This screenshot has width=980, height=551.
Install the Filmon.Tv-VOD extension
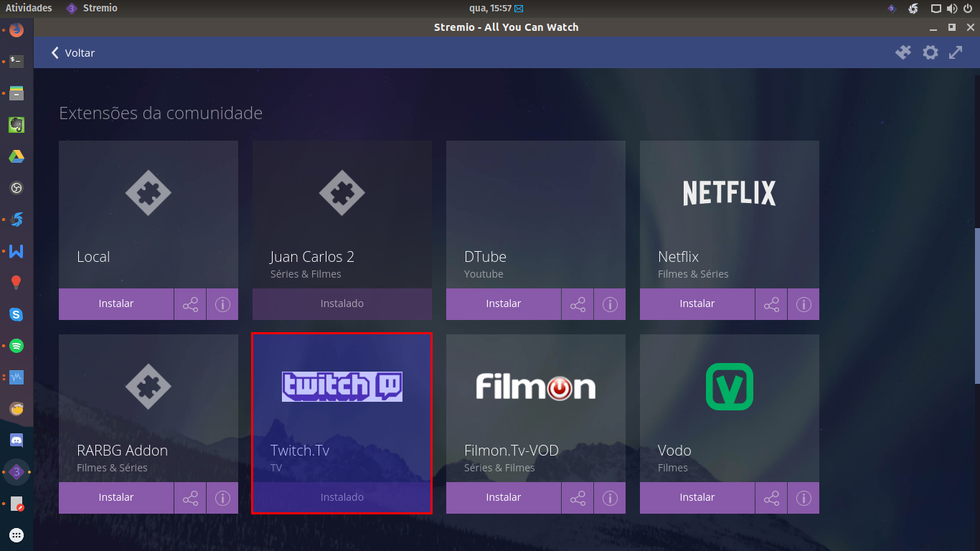504,498
